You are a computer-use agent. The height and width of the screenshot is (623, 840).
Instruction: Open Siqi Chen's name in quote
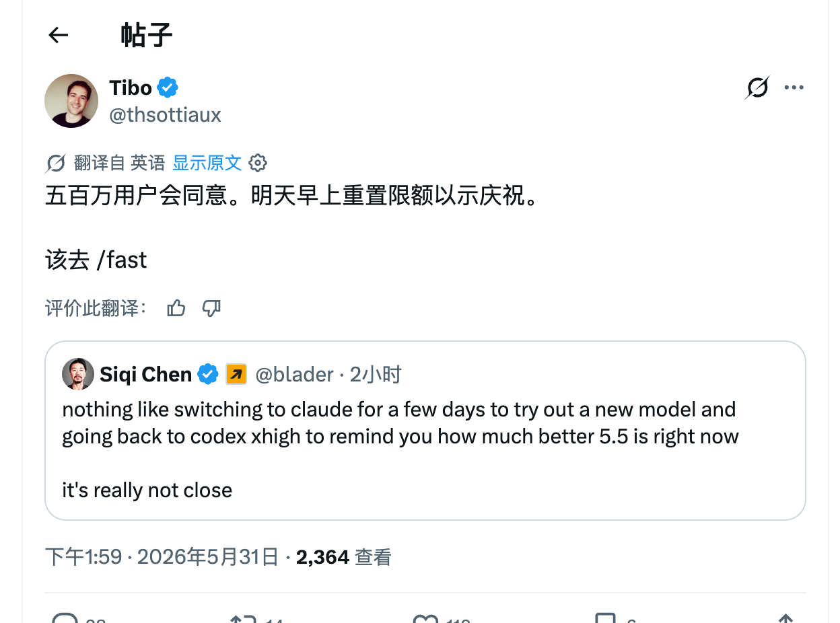pyautogui.click(x=145, y=374)
